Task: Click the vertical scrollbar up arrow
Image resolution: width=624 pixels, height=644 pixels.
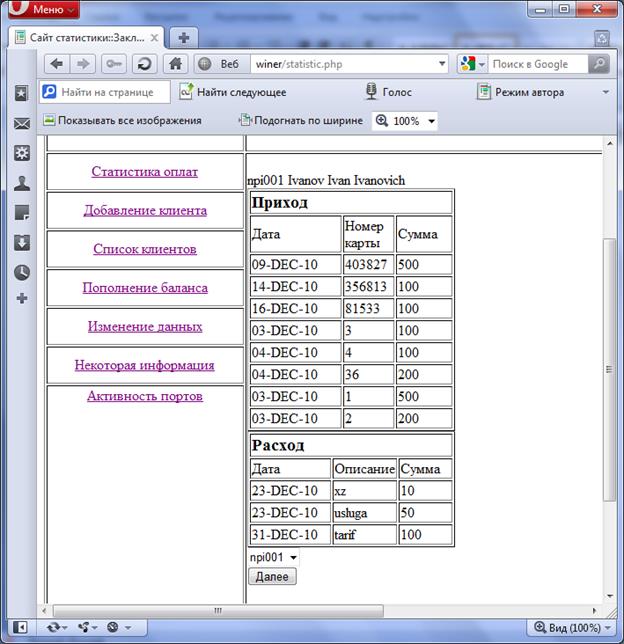Action: click(x=610, y=143)
